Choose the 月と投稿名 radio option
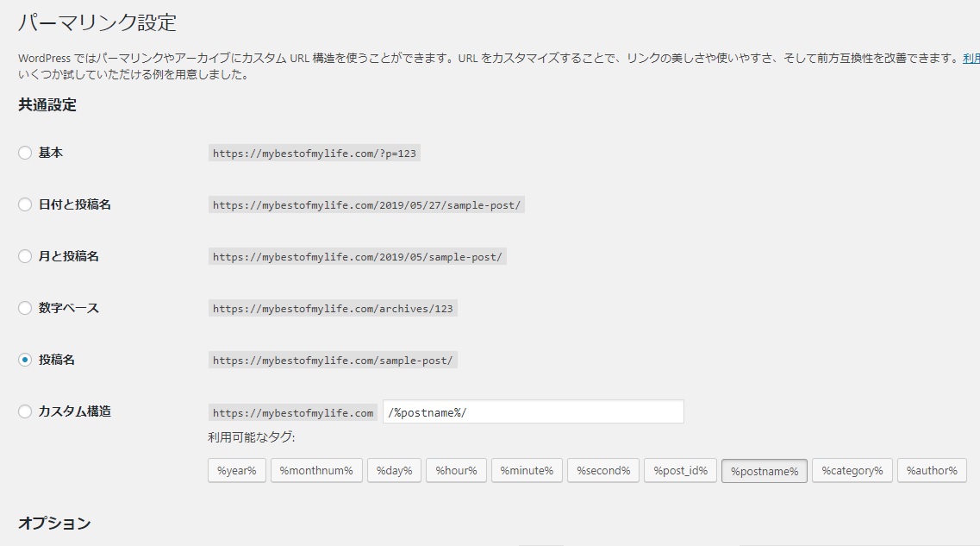 pyautogui.click(x=25, y=256)
